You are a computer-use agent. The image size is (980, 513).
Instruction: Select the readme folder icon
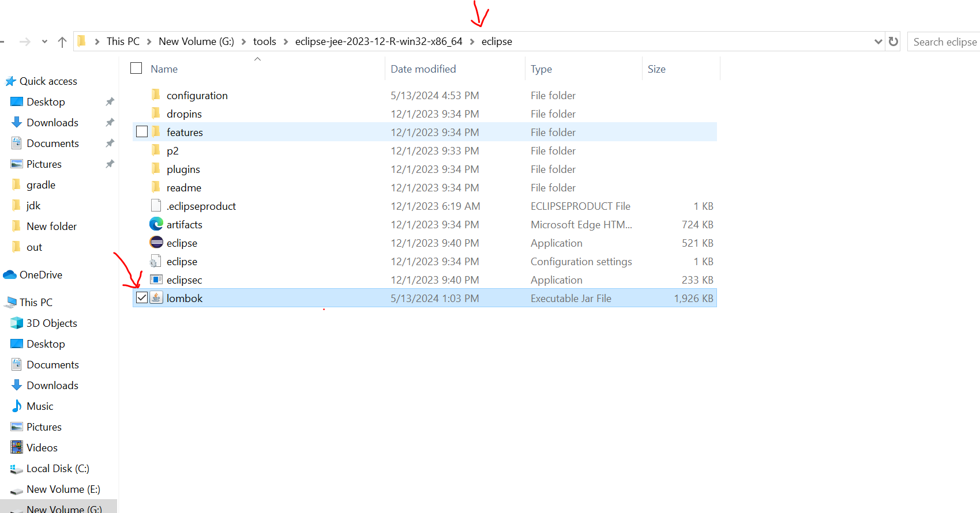[156, 187]
